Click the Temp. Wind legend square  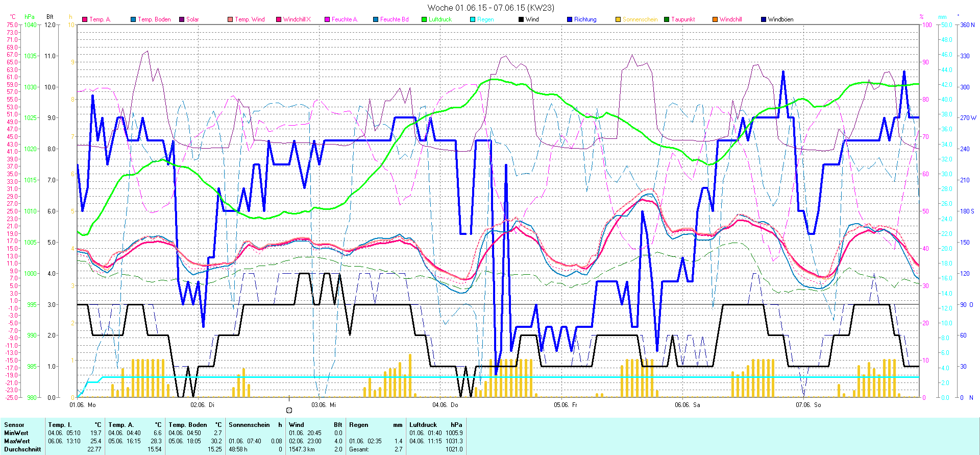pos(230,19)
